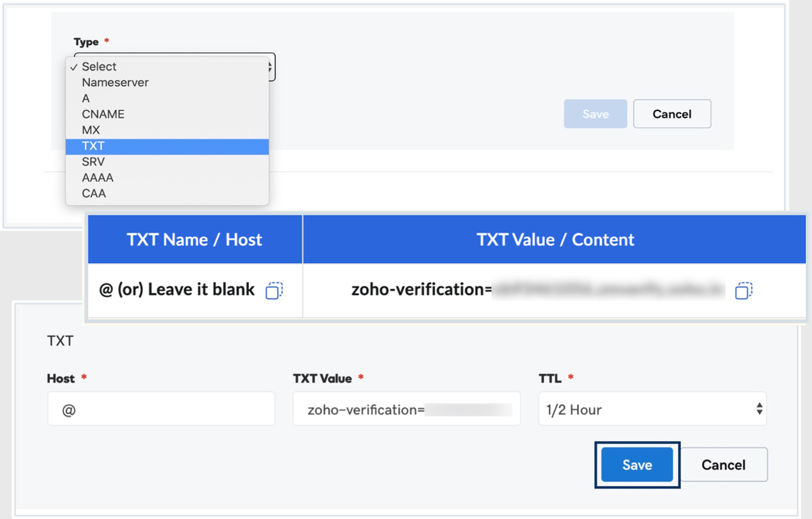This screenshot has height=519, width=812.
Task: Click the Host field label
Action: (61, 379)
